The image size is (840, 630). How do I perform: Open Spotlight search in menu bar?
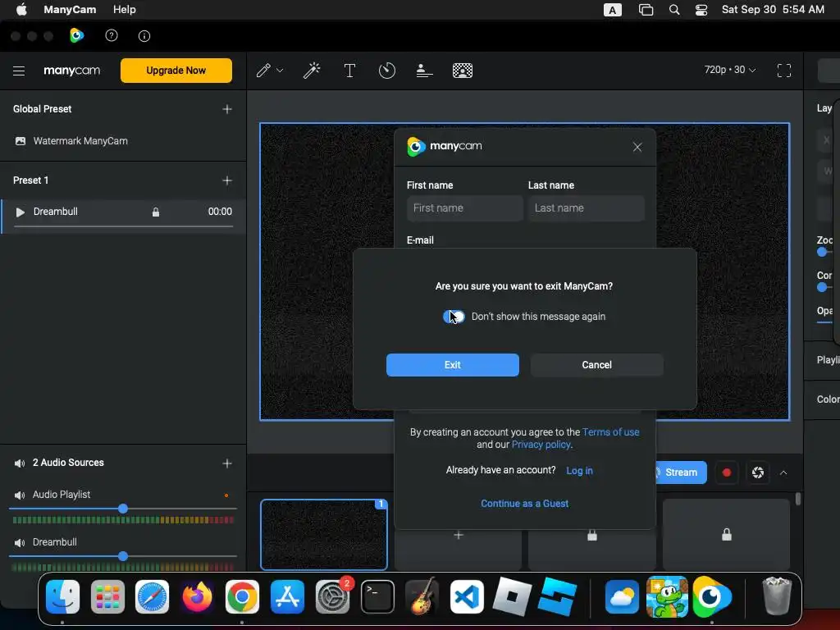coord(674,10)
